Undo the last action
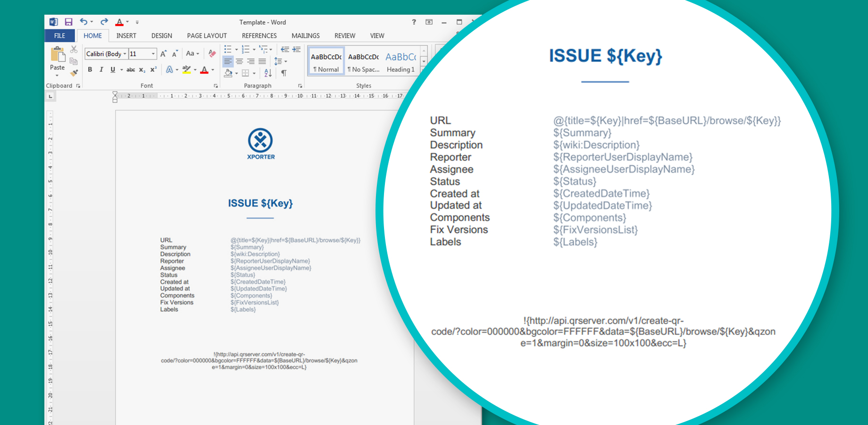The image size is (868, 425). coord(83,22)
